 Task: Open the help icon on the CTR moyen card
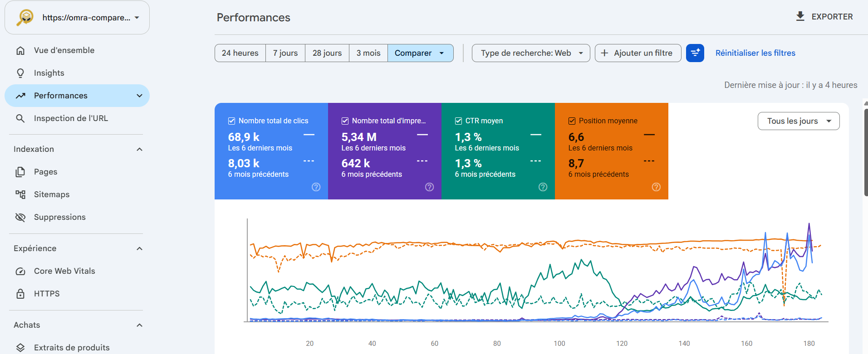(x=543, y=187)
